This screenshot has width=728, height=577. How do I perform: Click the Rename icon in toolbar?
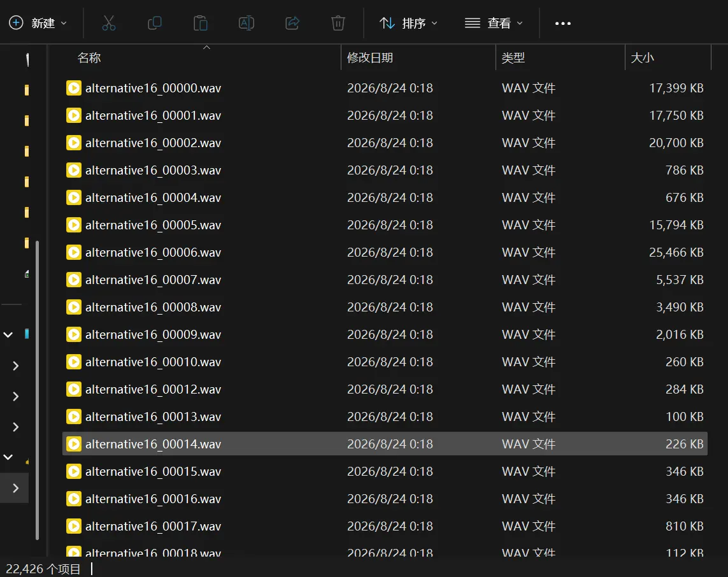pos(246,23)
